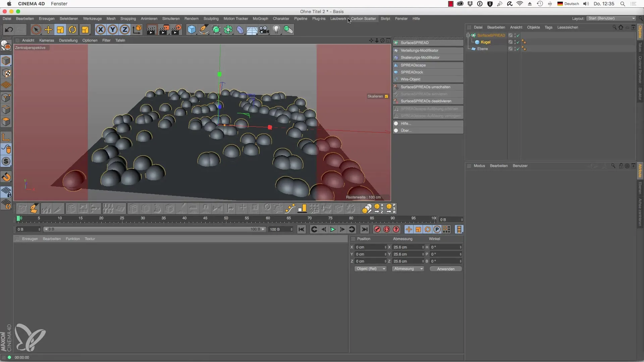Add a camera object
This screenshot has width=644, height=362.
[x=264, y=30]
